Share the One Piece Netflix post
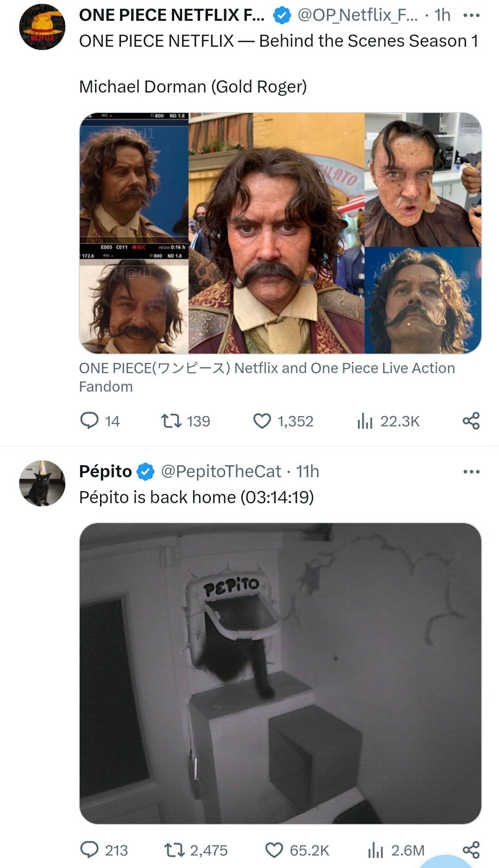This screenshot has width=499, height=868. (x=471, y=421)
